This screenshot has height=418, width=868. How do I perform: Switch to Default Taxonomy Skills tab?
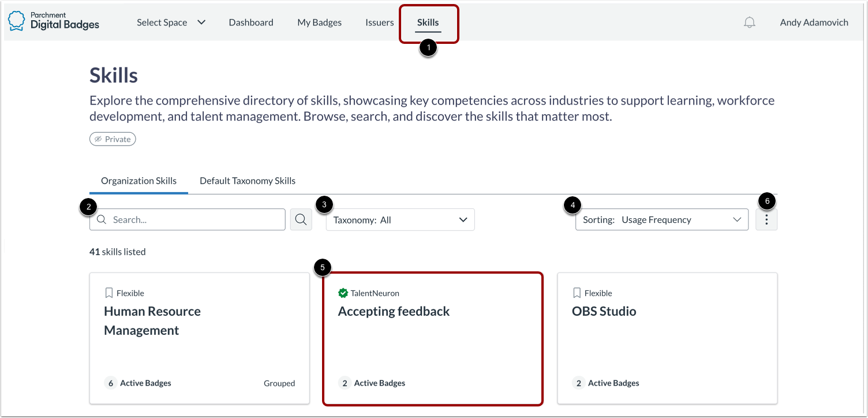point(248,181)
